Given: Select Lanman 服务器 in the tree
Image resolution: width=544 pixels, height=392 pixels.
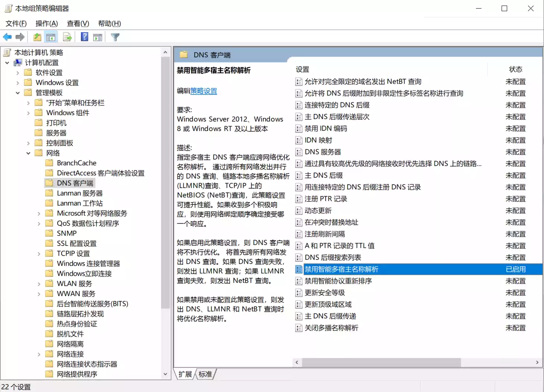Looking at the screenshot, I should pos(80,193).
